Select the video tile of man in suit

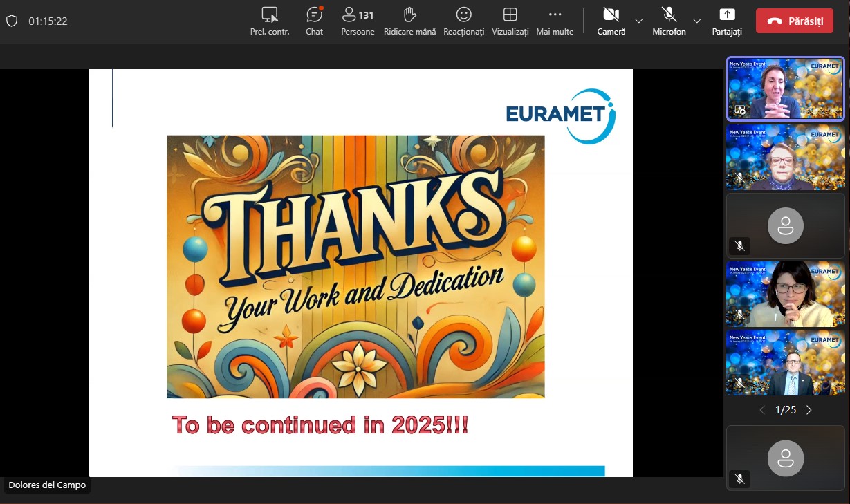(785, 362)
